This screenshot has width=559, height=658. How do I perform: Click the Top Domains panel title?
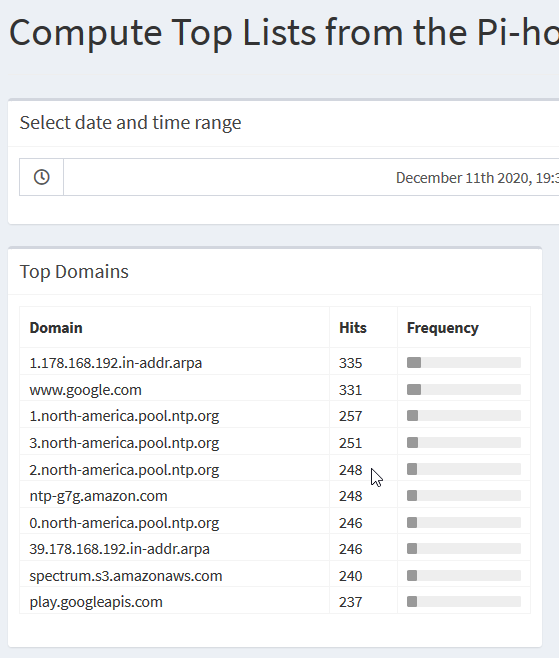[x=74, y=272]
